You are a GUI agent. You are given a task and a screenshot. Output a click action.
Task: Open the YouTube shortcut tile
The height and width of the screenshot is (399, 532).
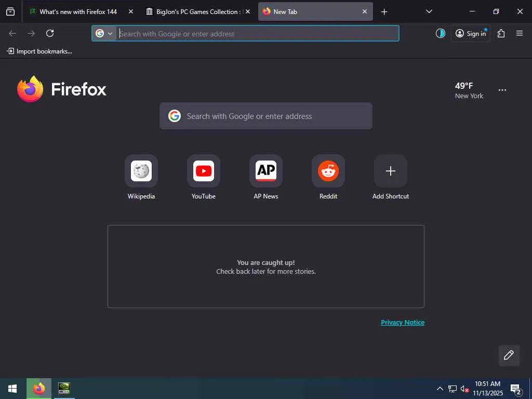[x=204, y=171]
